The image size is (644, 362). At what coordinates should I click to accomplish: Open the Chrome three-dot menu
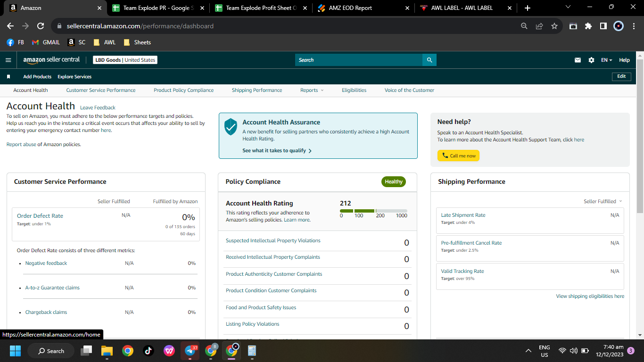tap(633, 26)
